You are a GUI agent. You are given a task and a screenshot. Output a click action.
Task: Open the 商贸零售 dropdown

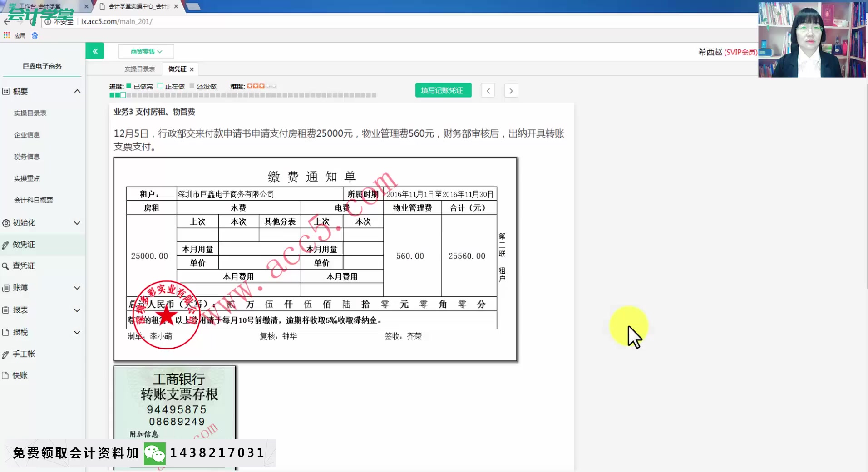[146, 51]
